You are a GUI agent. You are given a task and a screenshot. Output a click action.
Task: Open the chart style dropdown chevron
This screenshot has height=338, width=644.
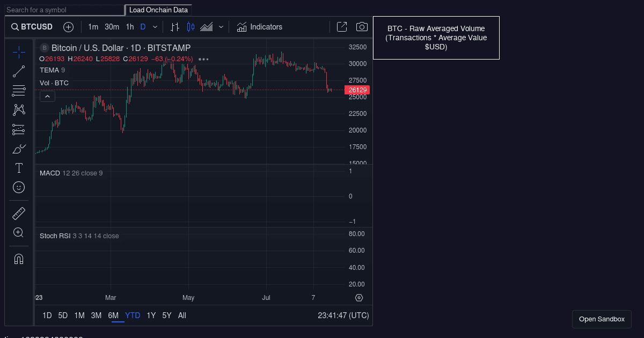tap(220, 26)
